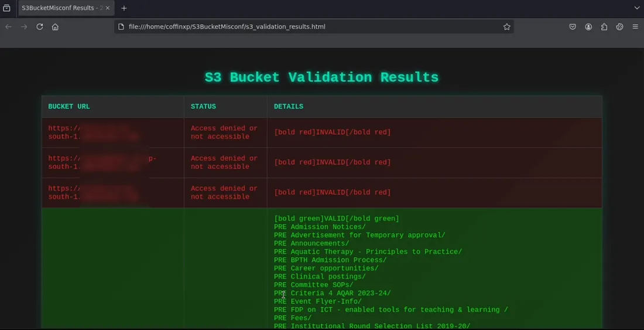Click 'PRE Institutional Round Selection List 2019-20/'
Image resolution: width=644 pixels, height=330 pixels.
(372, 326)
